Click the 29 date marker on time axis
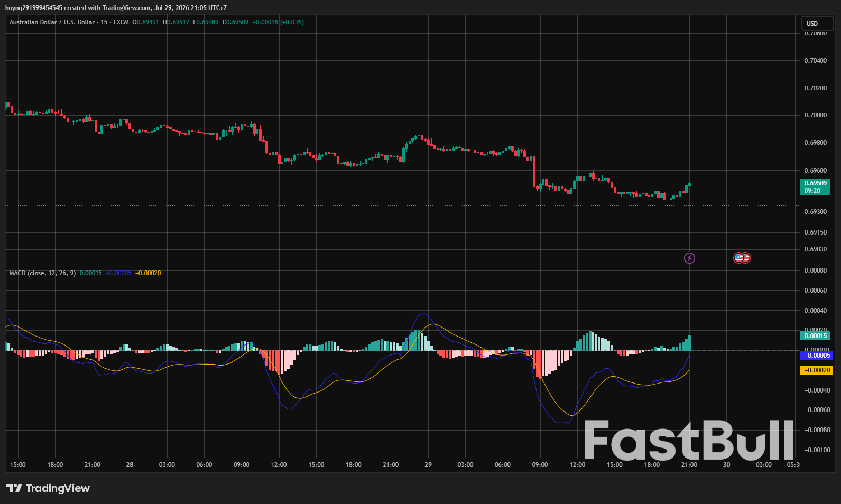Screen dimensions: 841x504 coord(428,465)
